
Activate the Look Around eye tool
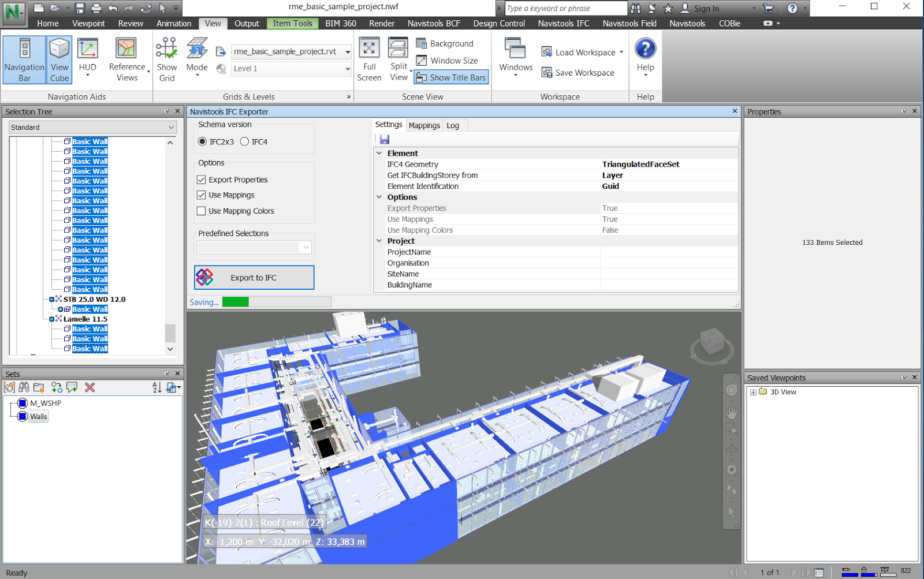732,470
